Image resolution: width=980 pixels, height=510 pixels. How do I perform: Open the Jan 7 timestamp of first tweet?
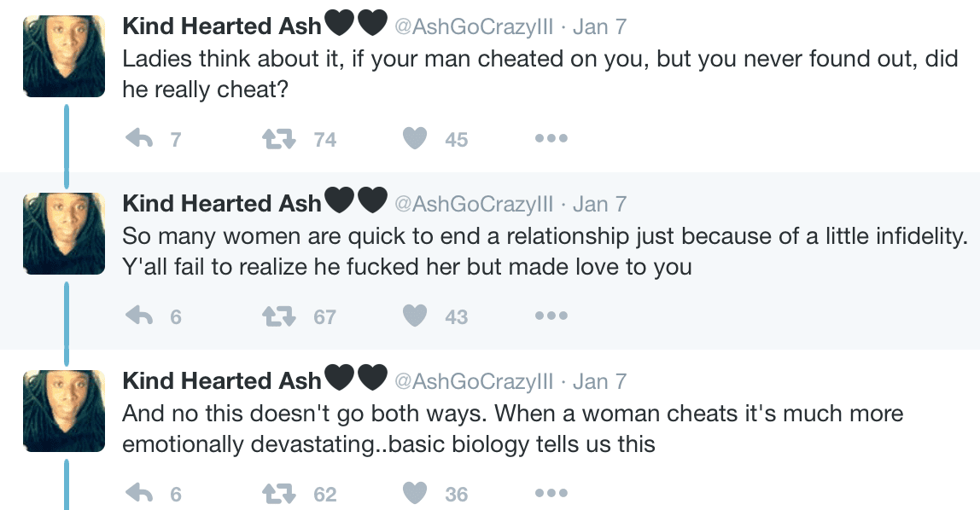coord(599,26)
